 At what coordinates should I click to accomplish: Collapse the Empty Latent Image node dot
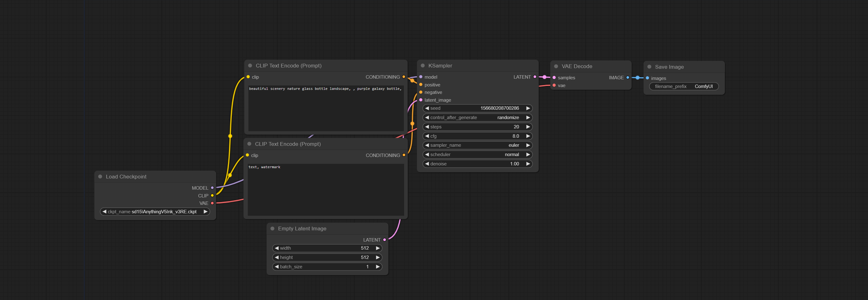(x=272, y=228)
